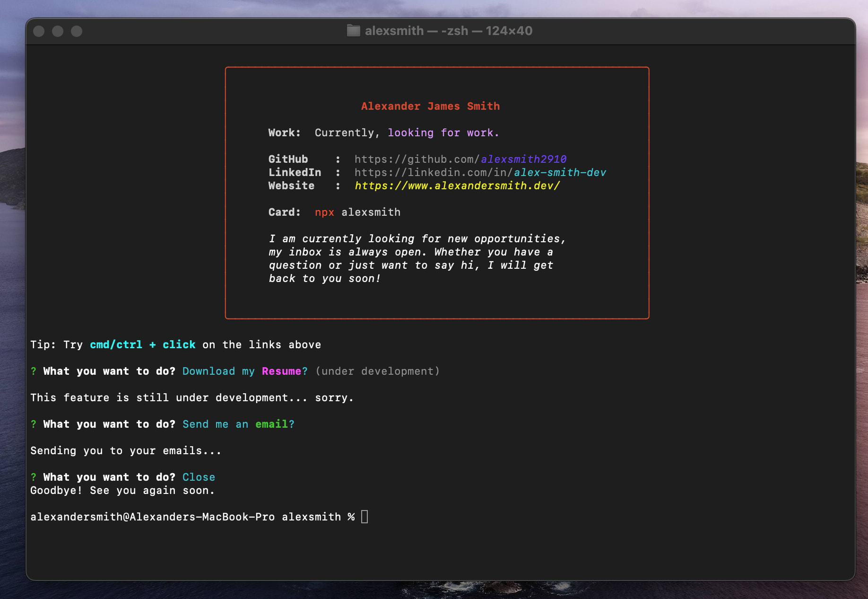This screenshot has height=599, width=868.
Task: Click the green fullscreen traffic light
Action: (x=76, y=31)
